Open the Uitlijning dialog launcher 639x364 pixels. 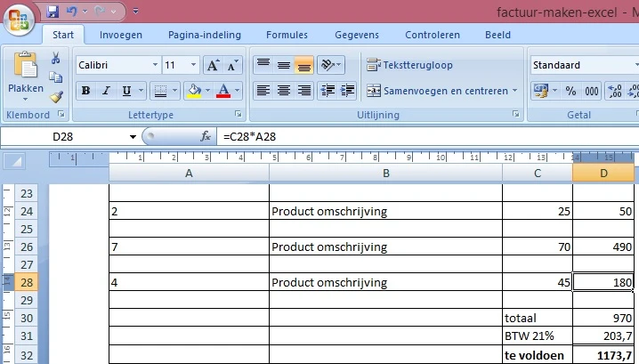pyautogui.click(x=516, y=115)
